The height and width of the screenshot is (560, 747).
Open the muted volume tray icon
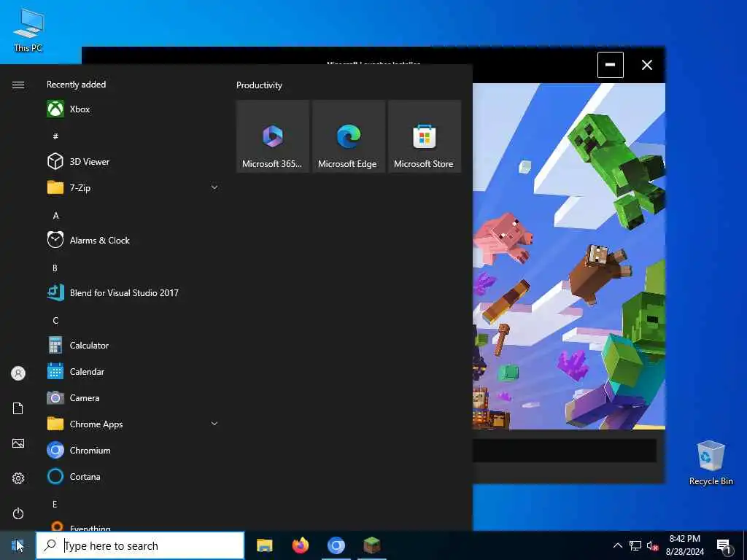[x=653, y=545]
